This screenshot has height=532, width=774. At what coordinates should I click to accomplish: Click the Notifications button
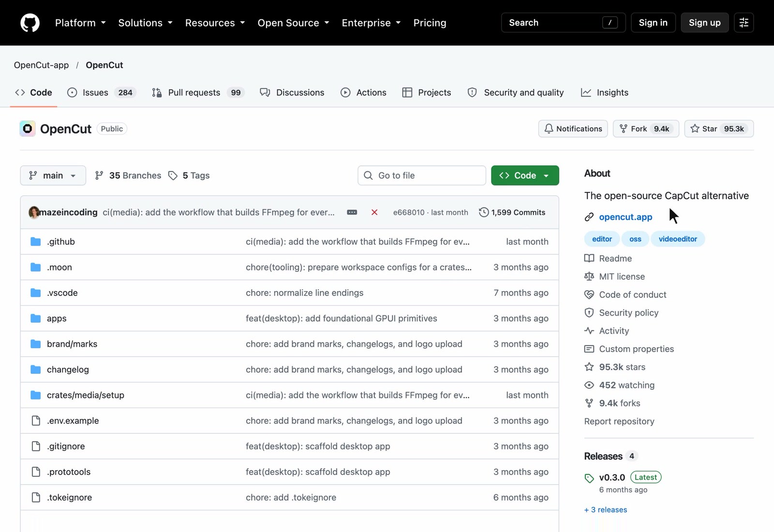(573, 129)
